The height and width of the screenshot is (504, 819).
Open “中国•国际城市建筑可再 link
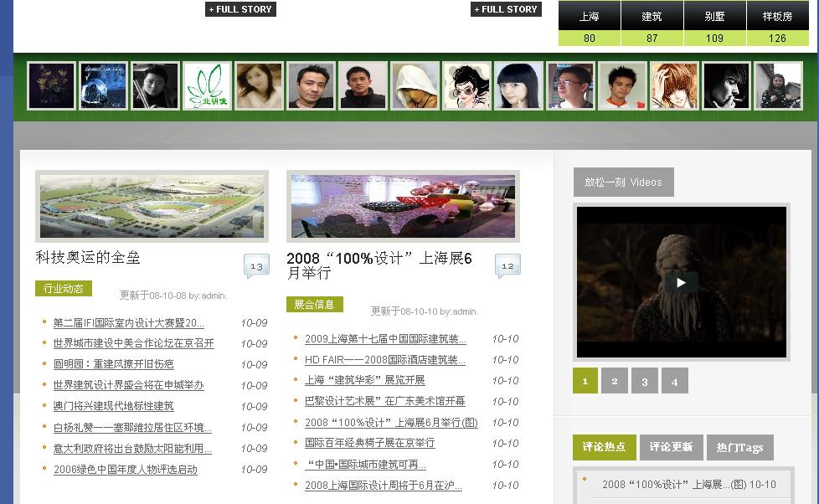366,465
